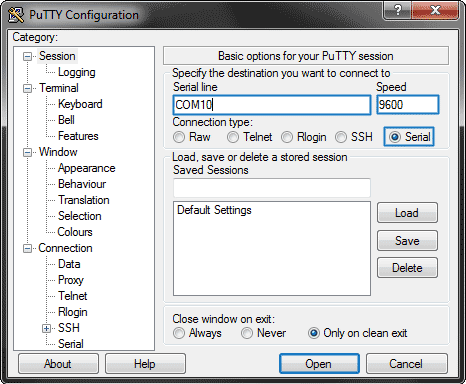Viewport: 466px width, 384px height.
Task: Open the Window category
Action: point(58,152)
